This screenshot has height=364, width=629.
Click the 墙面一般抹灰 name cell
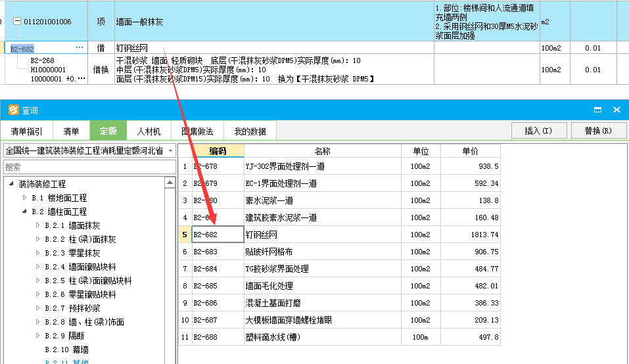pos(274,21)
